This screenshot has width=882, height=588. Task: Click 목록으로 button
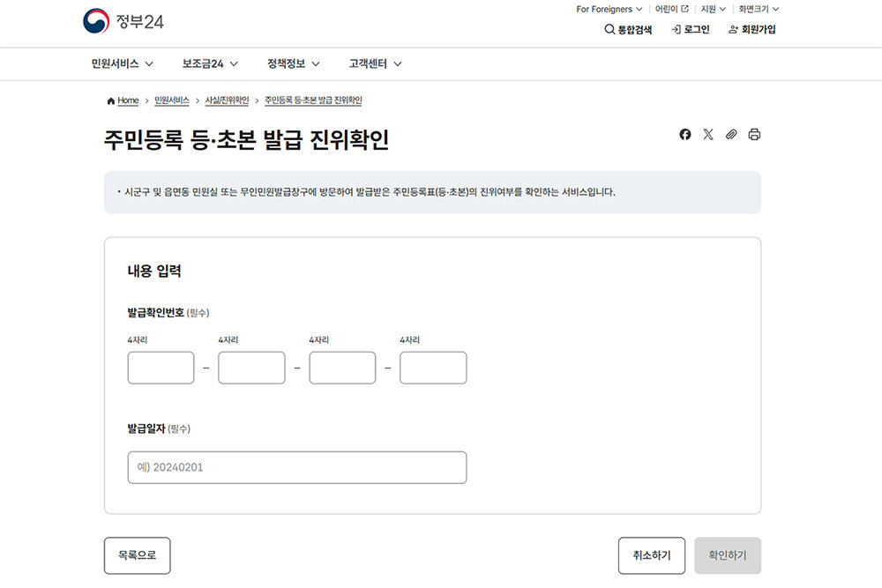tap(137, 555)
